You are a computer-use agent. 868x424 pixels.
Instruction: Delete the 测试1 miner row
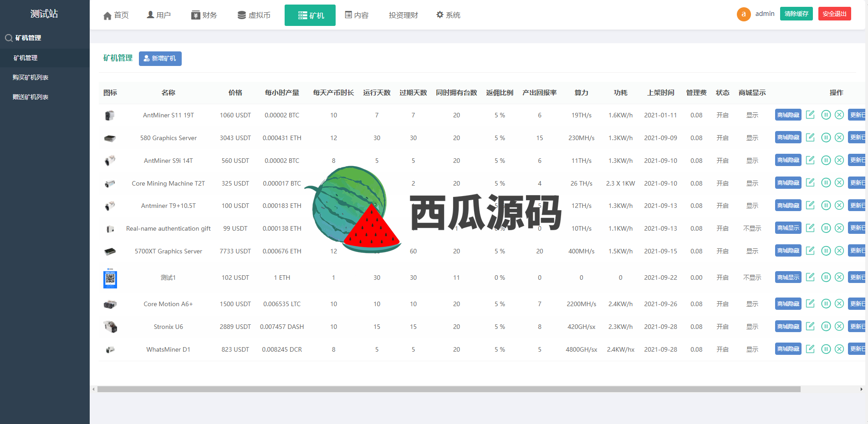tap(839, 277)
